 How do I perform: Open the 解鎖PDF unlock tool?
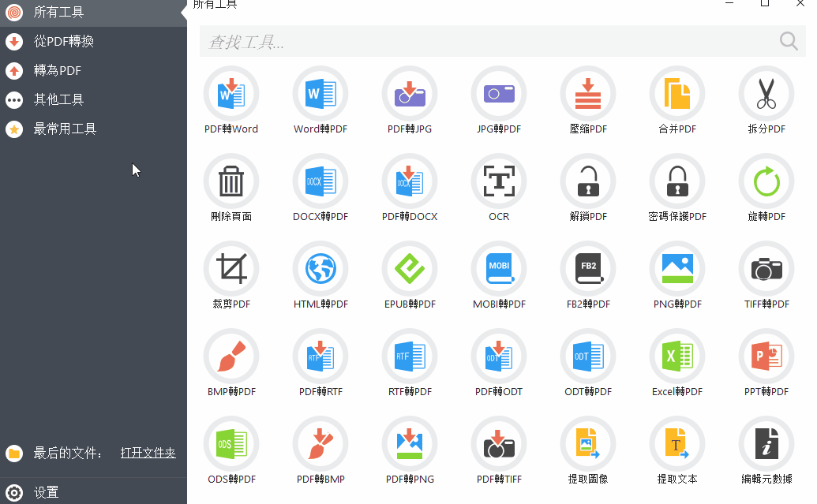pos(588,182)
